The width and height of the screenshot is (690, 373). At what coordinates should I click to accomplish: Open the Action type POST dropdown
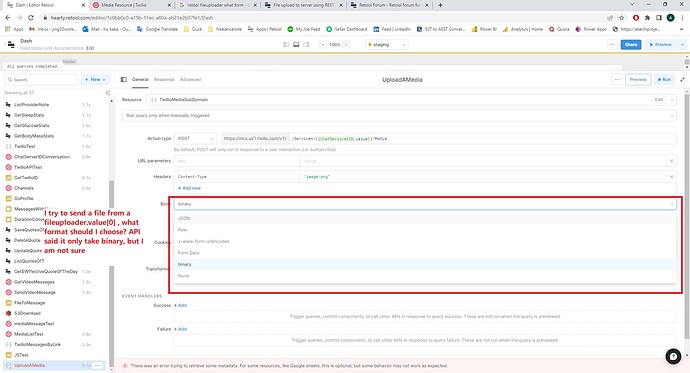pyautogui.click(x=195, y=139)
